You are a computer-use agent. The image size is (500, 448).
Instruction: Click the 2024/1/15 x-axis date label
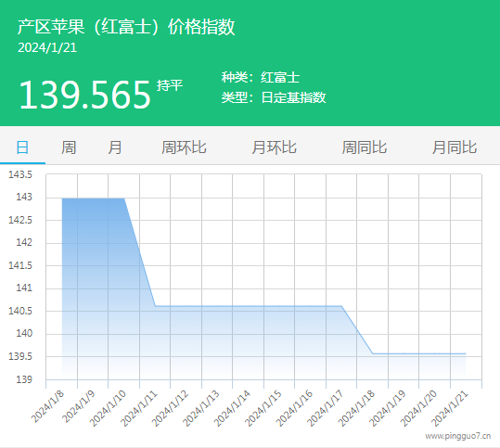pos(263,408)
